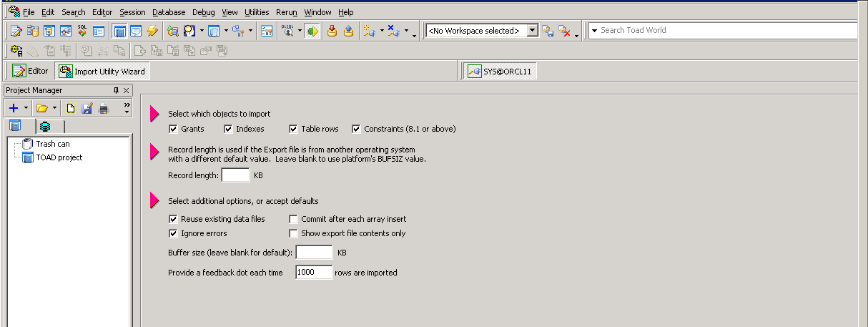Expand the open folder dropdown arrow
This screenshot has height=327, width=868.
coord(55,108)
